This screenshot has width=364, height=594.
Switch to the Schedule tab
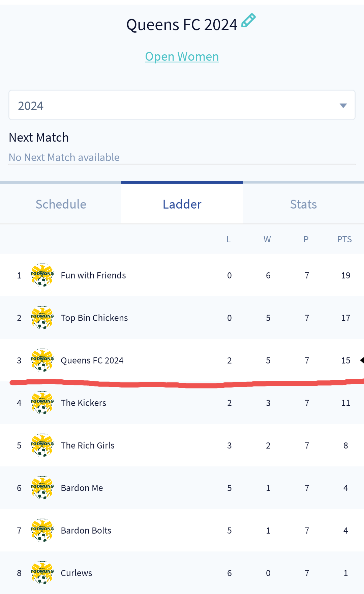[x=61, y=204]
